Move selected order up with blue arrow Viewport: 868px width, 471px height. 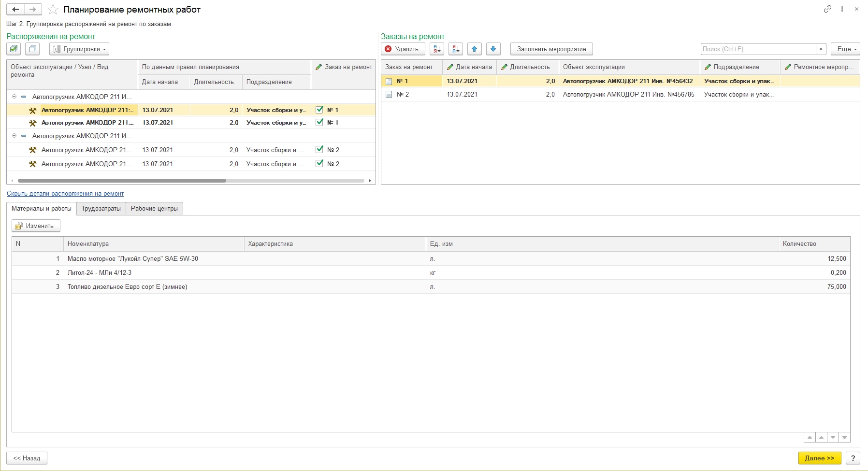tap(474, 49)
